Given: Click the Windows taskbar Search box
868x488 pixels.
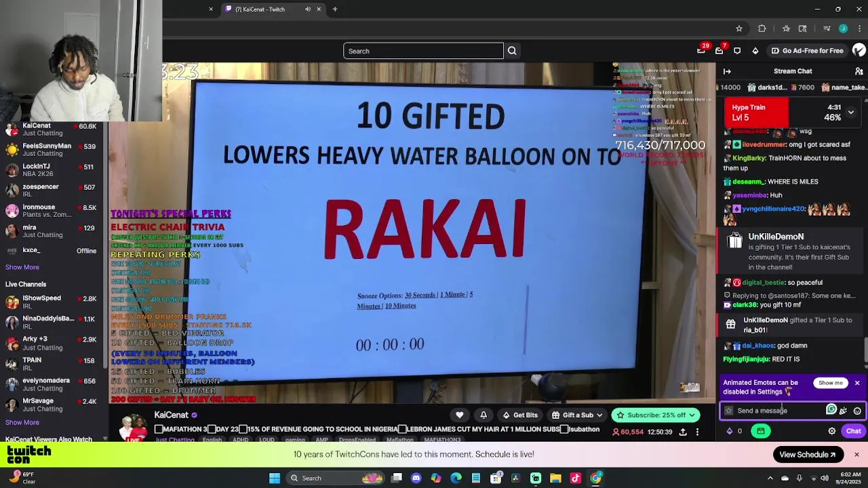Looking at the screenshot, I should tap(336, 478).
